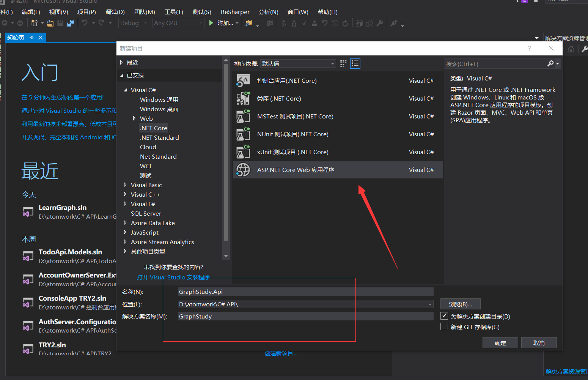Close the Start Page tab
This screenshot has height=380, width=588.
click(41, 38)
